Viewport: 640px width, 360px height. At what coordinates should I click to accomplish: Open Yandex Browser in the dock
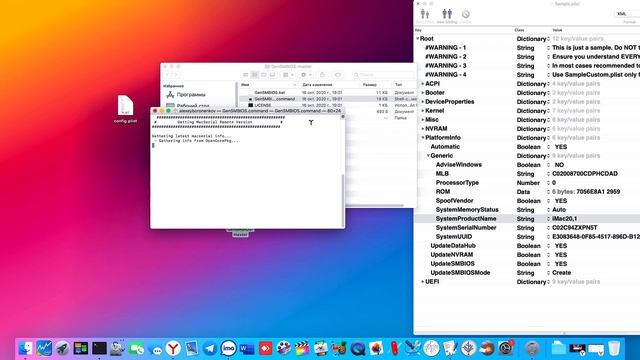pyautogui.click(x=173, y=348)
